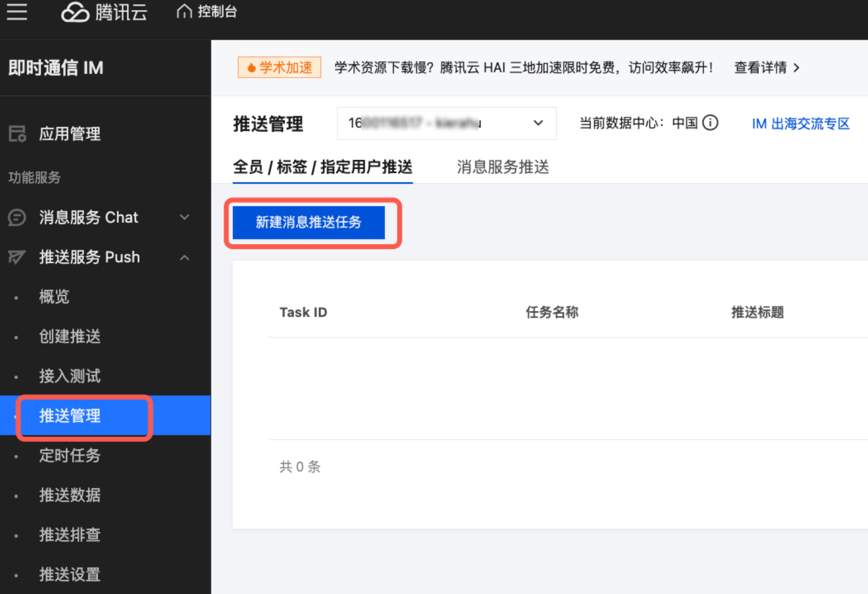Collapse the 推送服务 Push menu chevron
The image size is (868, 594).
184,257
